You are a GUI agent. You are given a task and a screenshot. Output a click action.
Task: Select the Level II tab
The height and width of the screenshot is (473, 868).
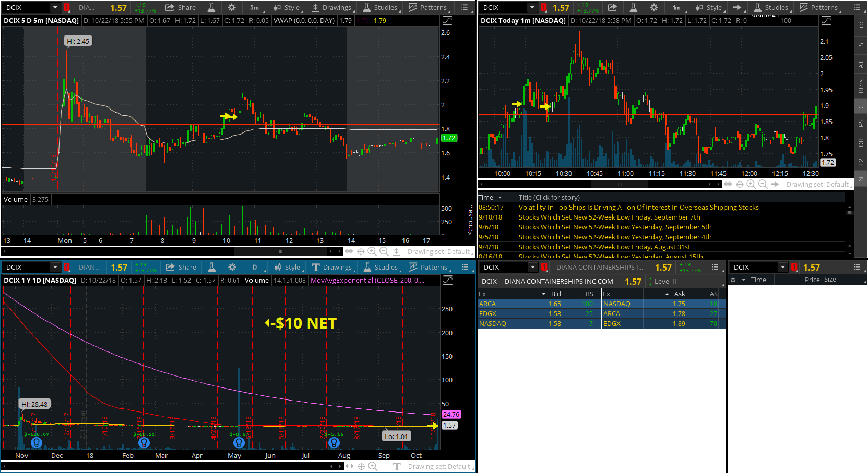[x=665, y=281]
